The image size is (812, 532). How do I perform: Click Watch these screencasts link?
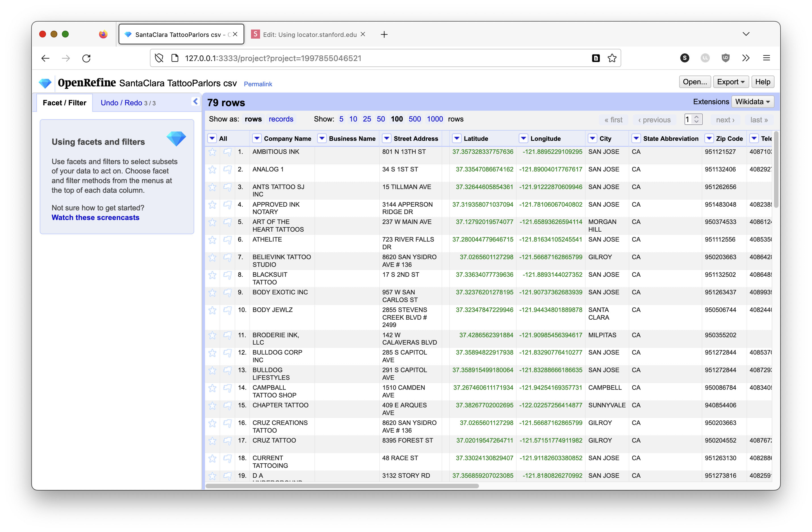95,217
